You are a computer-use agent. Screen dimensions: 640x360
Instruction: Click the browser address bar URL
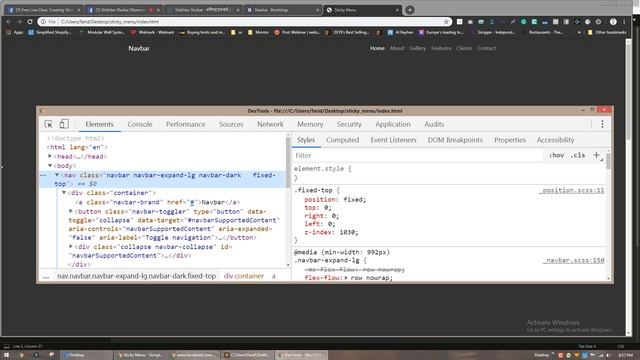[110, 22]
